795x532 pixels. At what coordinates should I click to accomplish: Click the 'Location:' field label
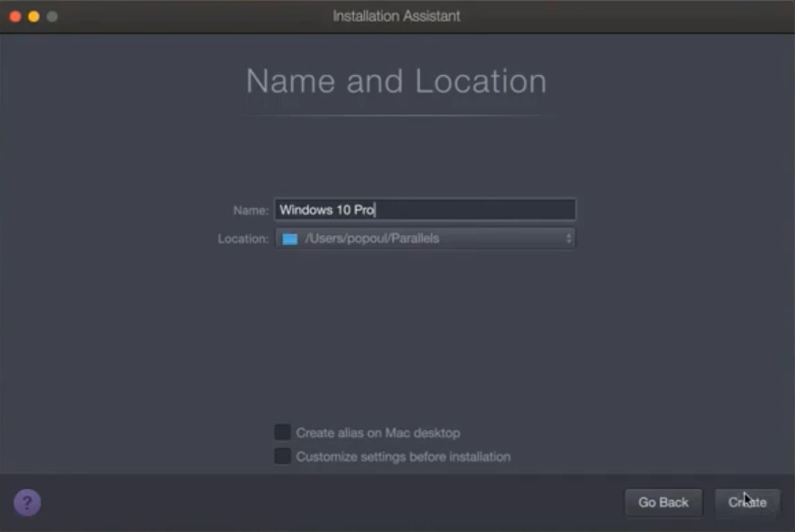tap(243, 239)
